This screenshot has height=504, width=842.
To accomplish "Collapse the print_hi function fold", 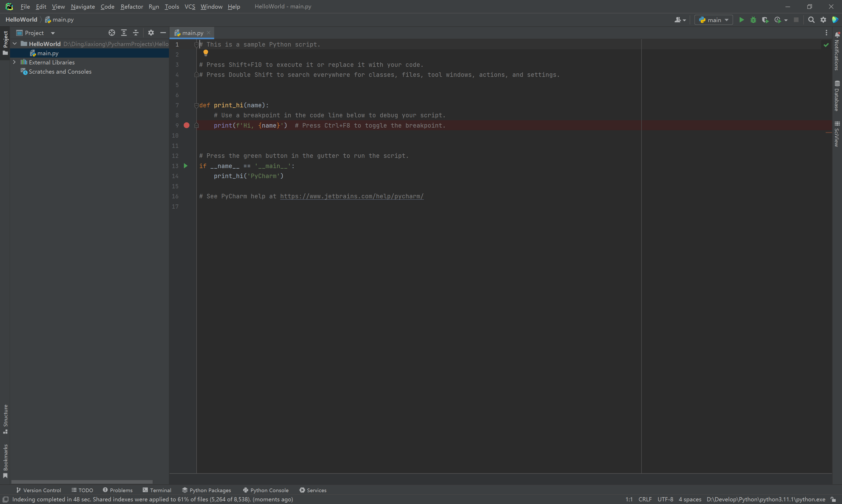I will pos(196,105).
